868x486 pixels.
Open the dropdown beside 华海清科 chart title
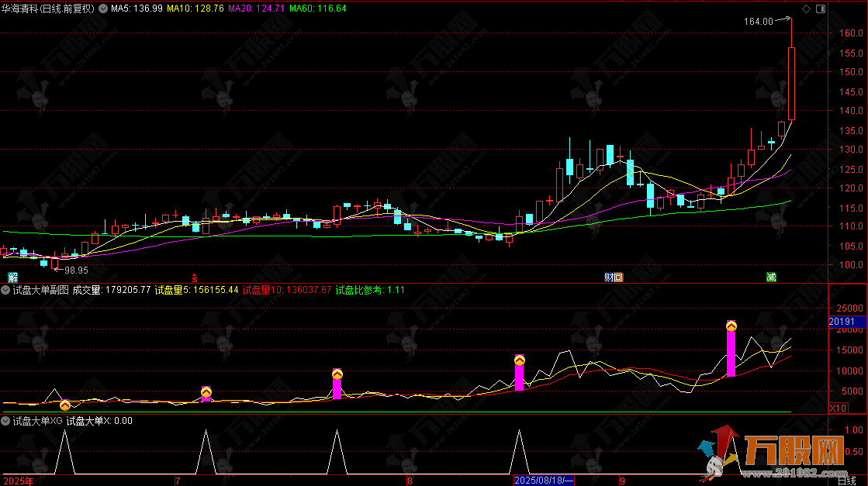(x=103, y=9)
